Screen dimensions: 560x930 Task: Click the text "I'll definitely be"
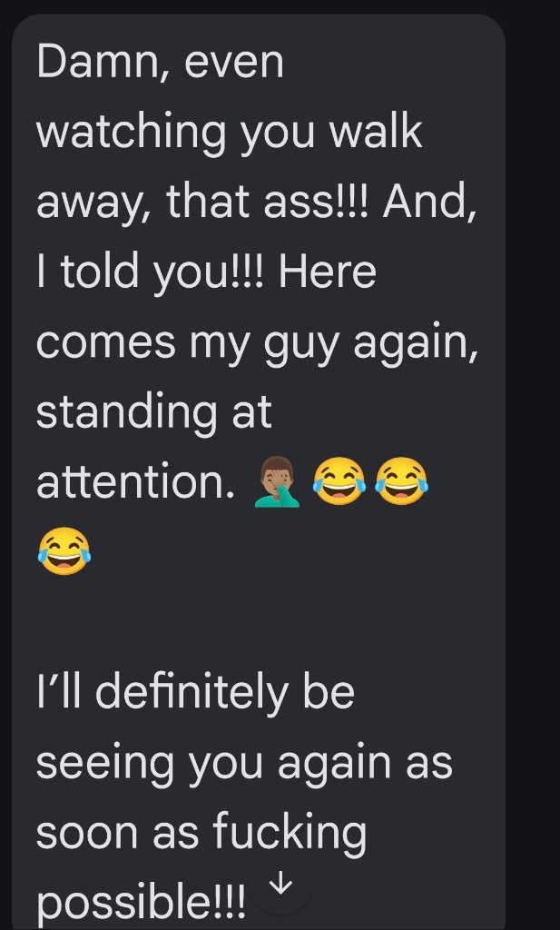coord(195,691)
